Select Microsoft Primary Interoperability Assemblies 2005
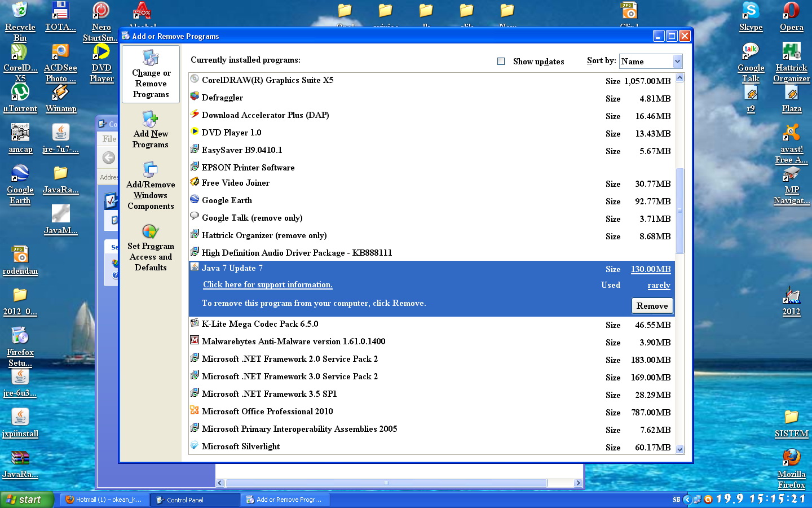This screenshot has height=508, width=812. point(431,428)
